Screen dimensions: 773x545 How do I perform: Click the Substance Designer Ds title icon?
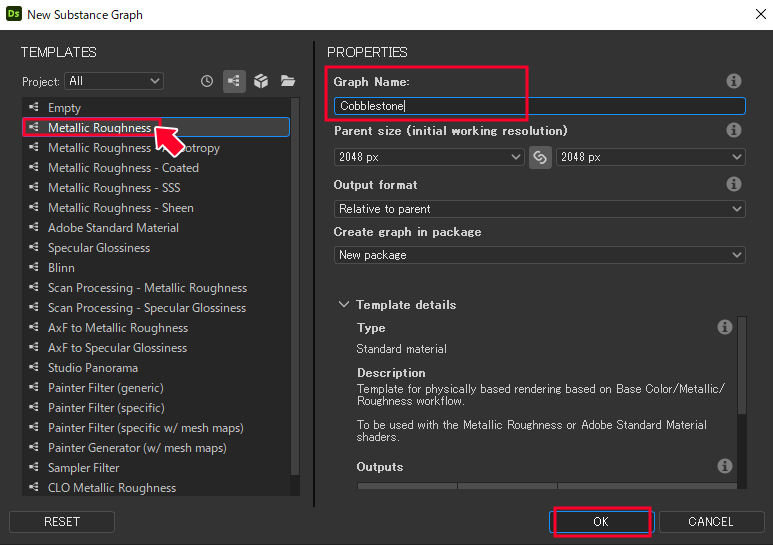point(14,14)
